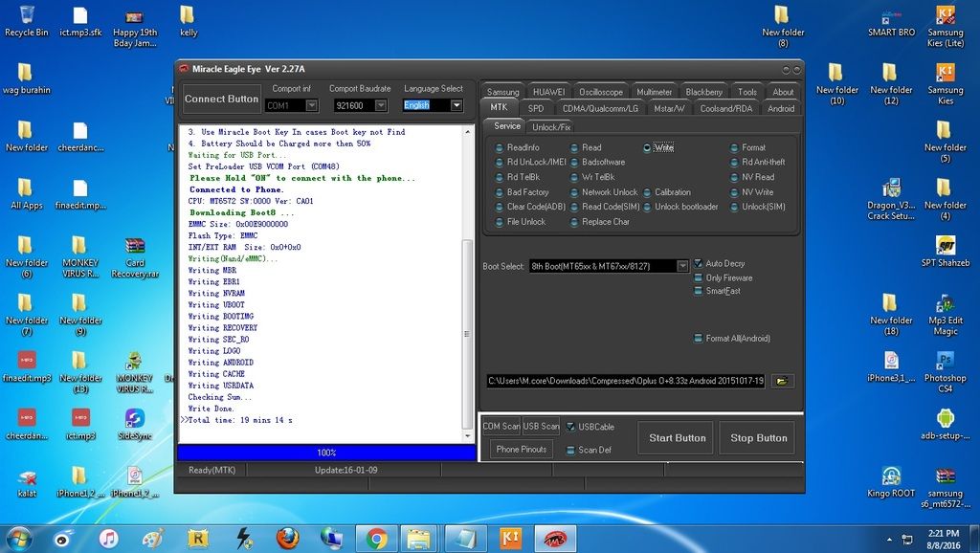Open the All Apps folder icon

click(x=26, y=193)
